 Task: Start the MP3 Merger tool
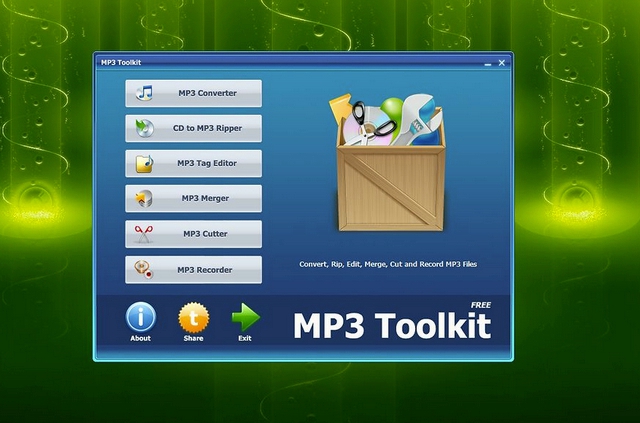[193, 199]
